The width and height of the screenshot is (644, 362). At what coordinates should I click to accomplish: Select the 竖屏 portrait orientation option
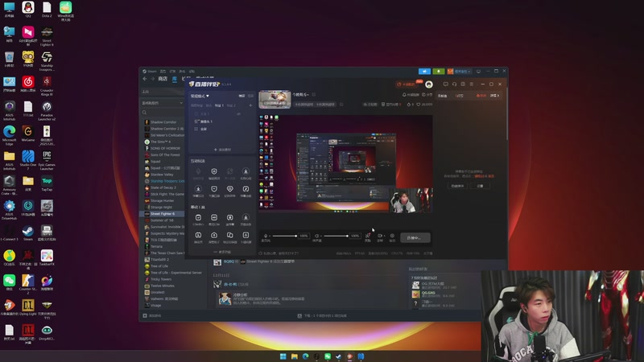click(x=250, y=96)
